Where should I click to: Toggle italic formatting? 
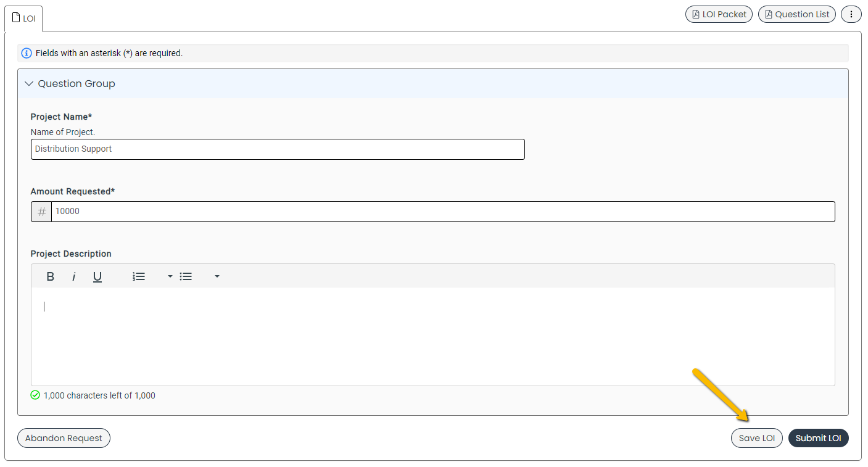(73, 276)
